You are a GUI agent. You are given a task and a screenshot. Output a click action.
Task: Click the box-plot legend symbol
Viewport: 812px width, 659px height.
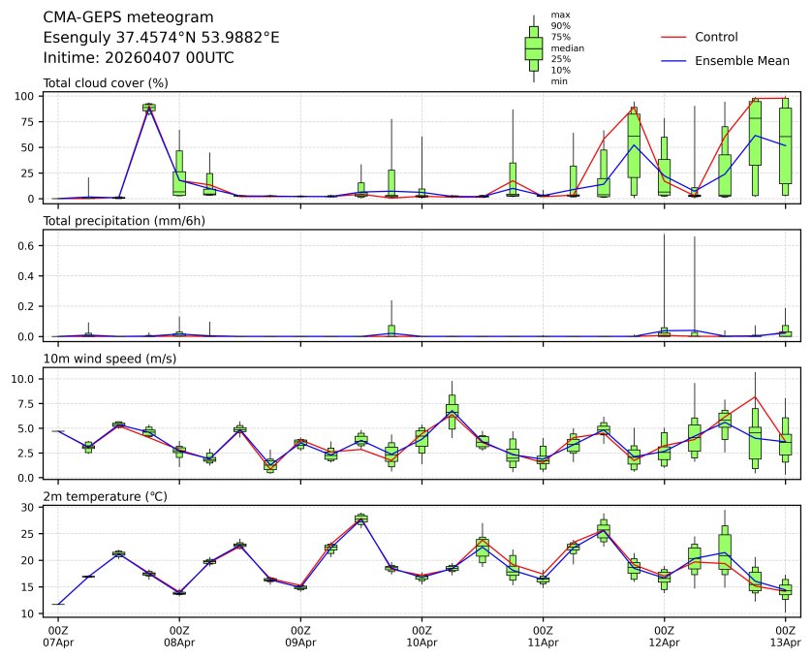coord(533,47)
